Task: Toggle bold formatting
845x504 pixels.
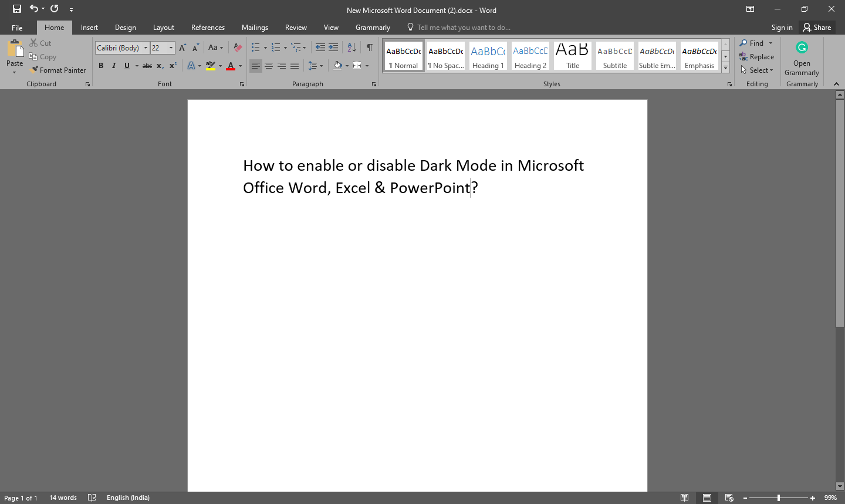Action: [101, 66]
